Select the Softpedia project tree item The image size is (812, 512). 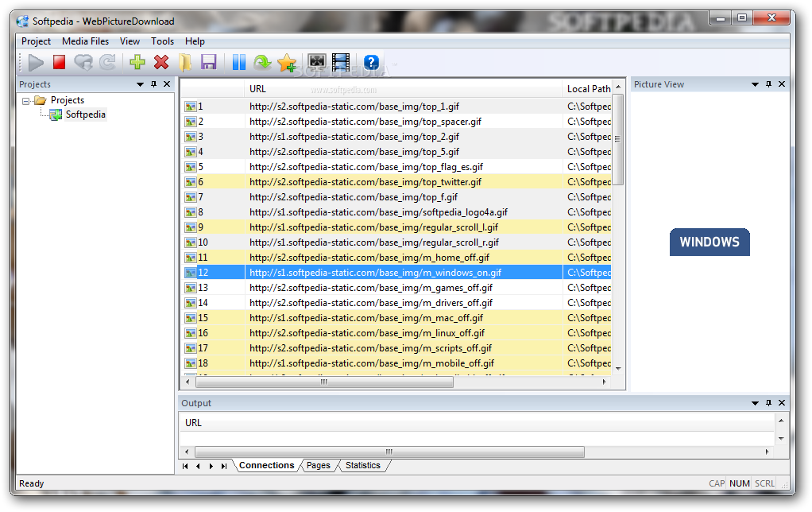tap(86, 114)
